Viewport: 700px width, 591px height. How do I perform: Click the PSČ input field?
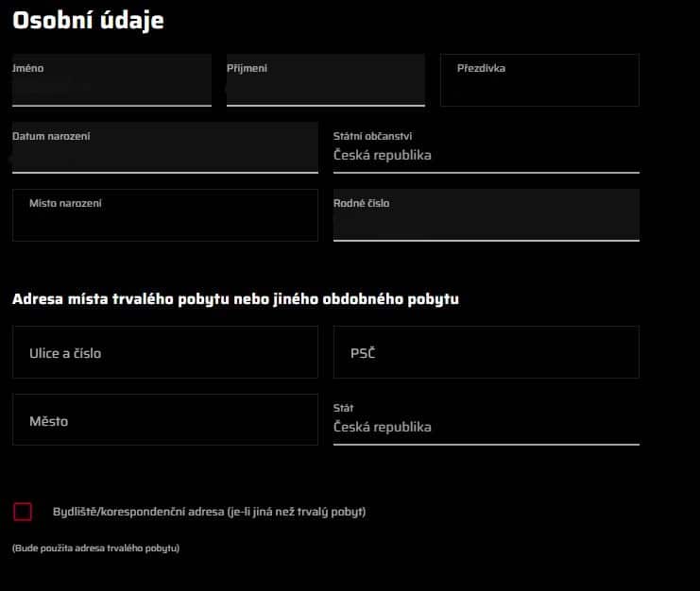point(487,352)
